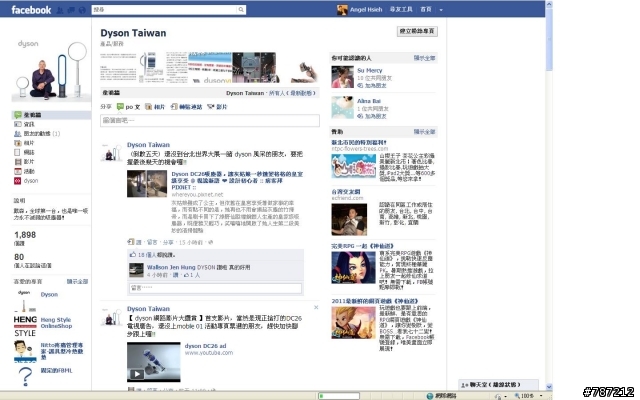Viewport: 640px width, 400px height.
Task: Focus the facebook search field
Action: tap(164, 9)
